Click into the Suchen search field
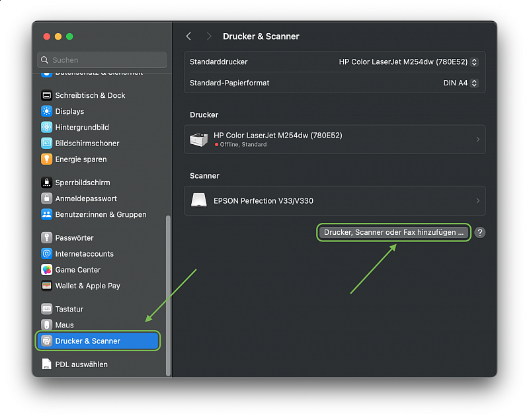Screen dimensions: 529x420 [x=102, y=60]
